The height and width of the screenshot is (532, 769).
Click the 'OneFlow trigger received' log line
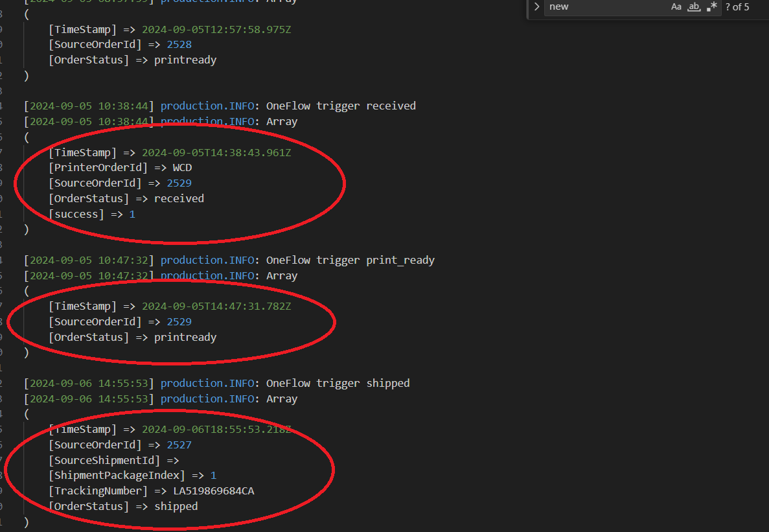341,106
